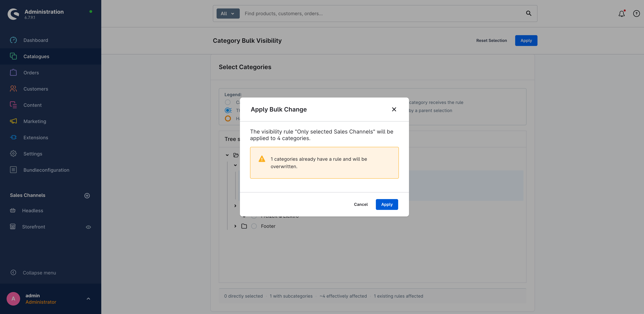644x314 pixels.
Task: Open Dashboard from the sidebar icon
Action: coord(13,40)
